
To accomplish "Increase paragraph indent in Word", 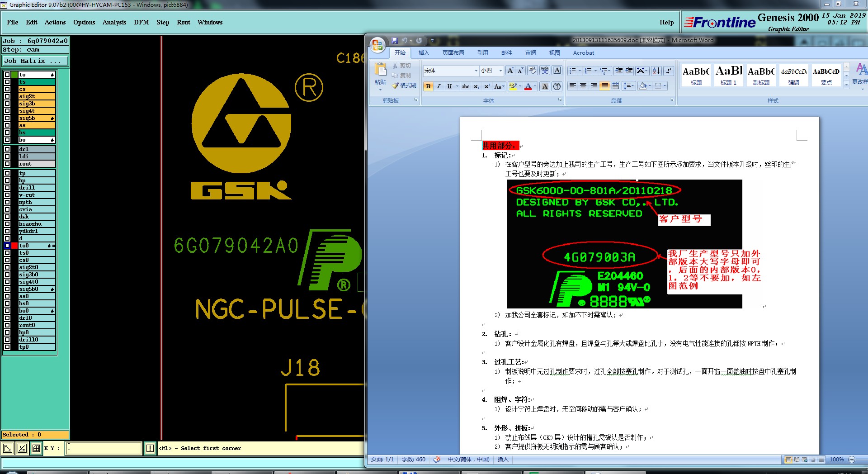I will (629, 71).
